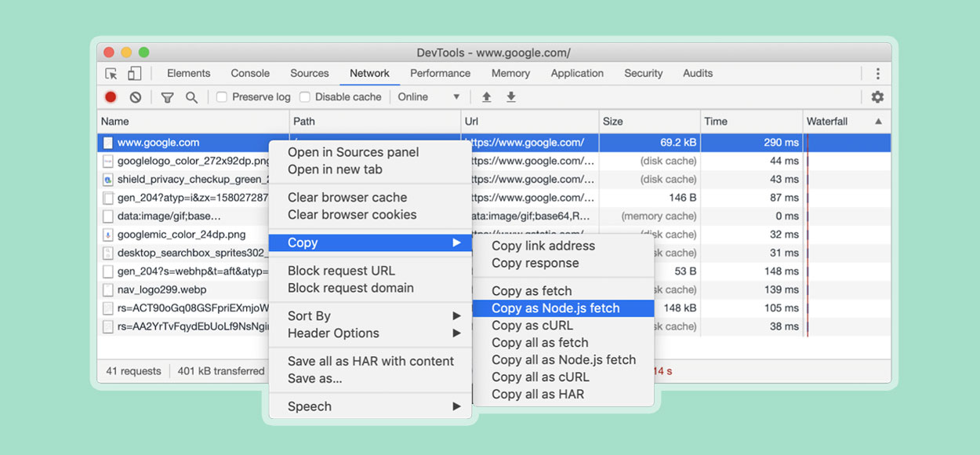The image size is (980, 455).
Task: Open the Application tab
Action: (577, 73)
